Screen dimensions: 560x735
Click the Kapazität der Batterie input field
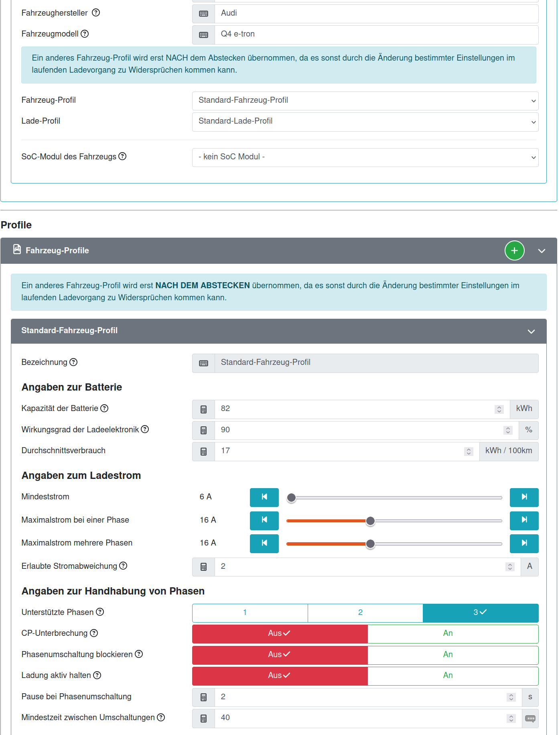[362, 409]
